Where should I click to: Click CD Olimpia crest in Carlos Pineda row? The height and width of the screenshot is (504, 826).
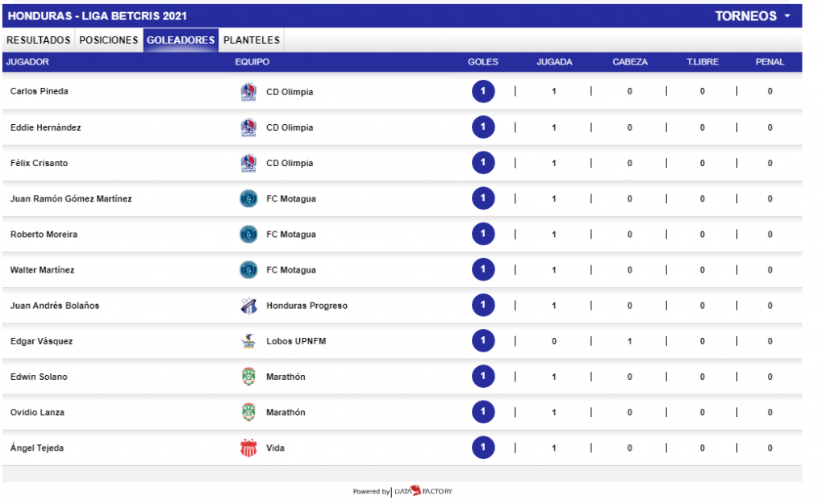point(248,92)
